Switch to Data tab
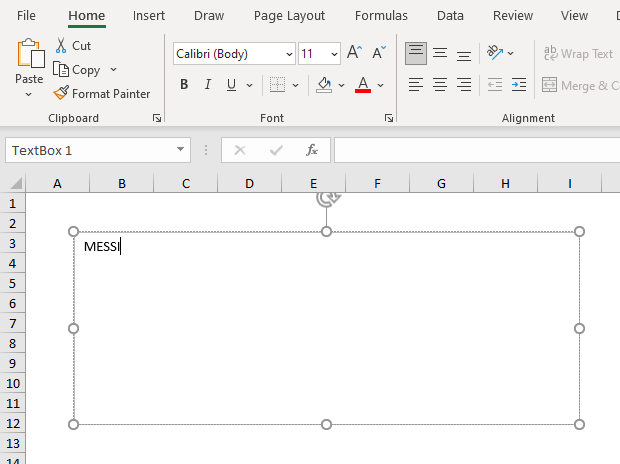The image size is (620, 464). click(450, 15)
